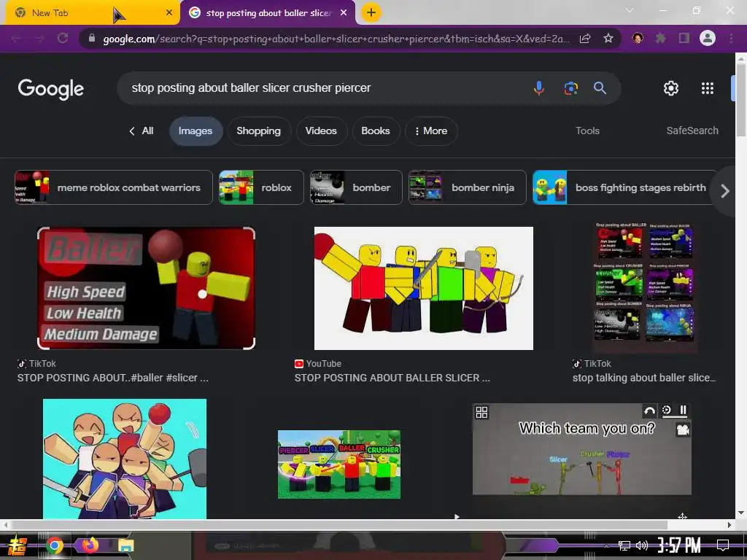Open the Chrome three-dot menu

(731, 38)
